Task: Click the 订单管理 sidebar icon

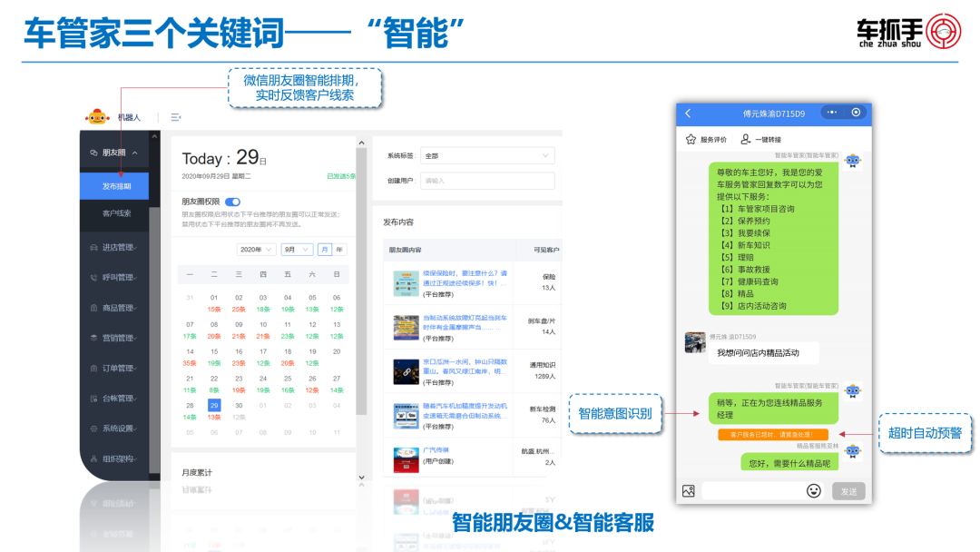Action: (x=93, y=369)
